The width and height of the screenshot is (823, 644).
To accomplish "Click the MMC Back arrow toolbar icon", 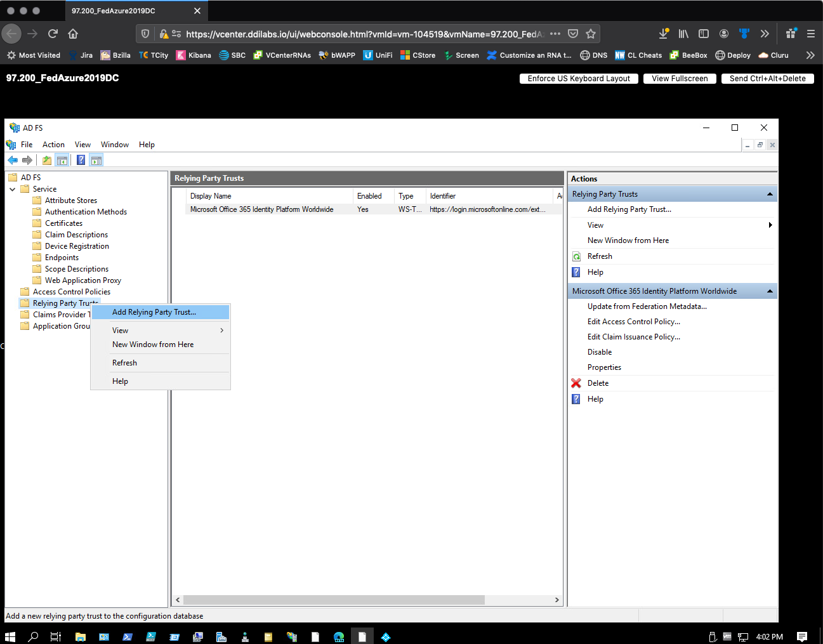I will (13, 161).
